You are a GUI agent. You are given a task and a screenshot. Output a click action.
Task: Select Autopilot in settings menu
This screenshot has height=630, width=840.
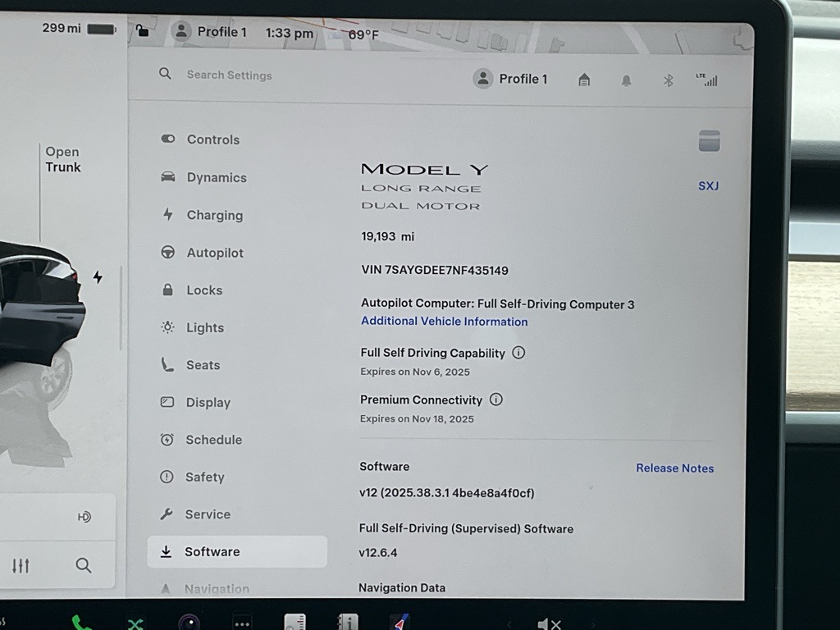pyautogui.click(x=214, y=253)
